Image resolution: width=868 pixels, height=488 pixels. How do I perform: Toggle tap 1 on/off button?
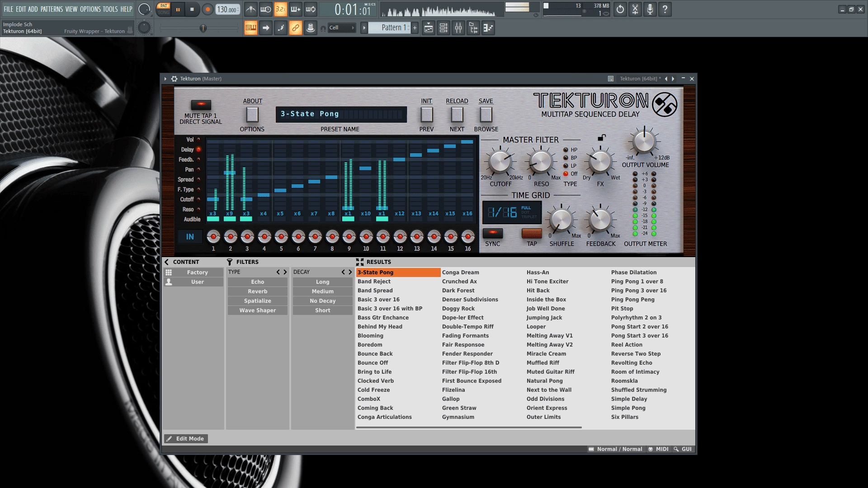tap(213, 236)
